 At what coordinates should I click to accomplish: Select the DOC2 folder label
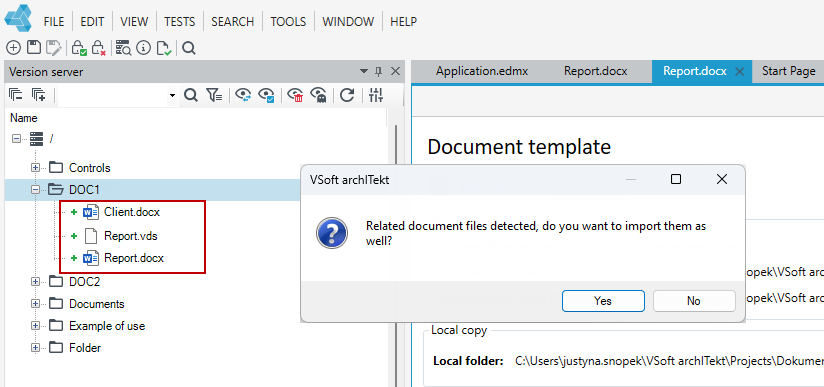point(85,282)
